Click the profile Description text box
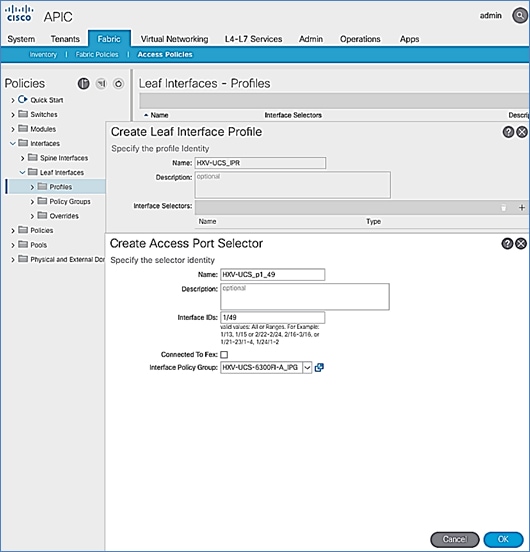The height and width of the screenshot is (552, 530). pos(292,185)
